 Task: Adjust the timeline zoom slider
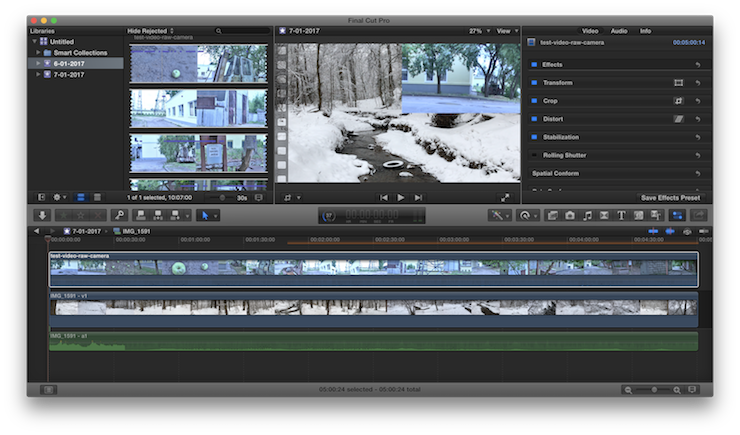pyautogui.click(x=653, y=389)
